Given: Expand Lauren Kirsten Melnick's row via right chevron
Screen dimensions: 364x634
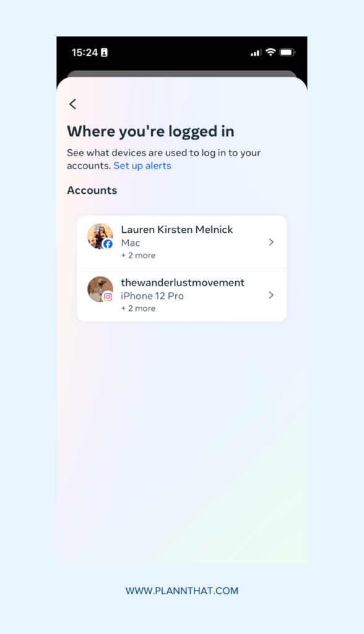Looking at the screenshot, I should 271,242.
